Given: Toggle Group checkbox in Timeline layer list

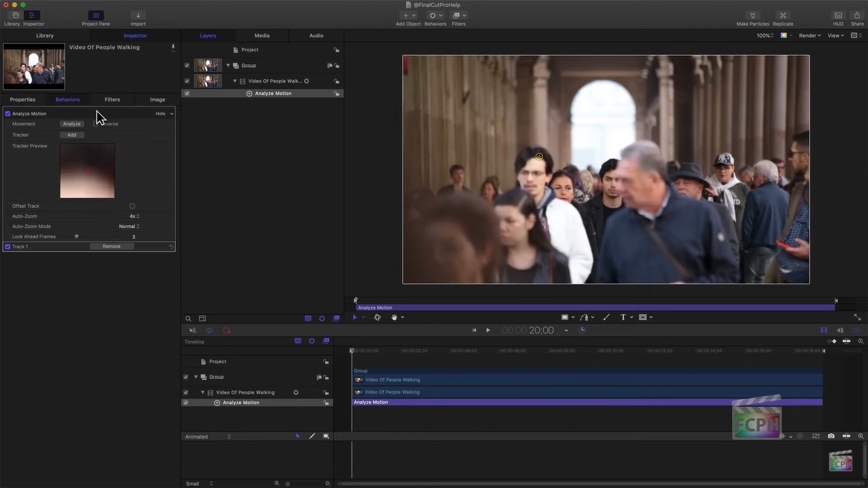Looking at the screenshot, I should [x=186, y=377].
